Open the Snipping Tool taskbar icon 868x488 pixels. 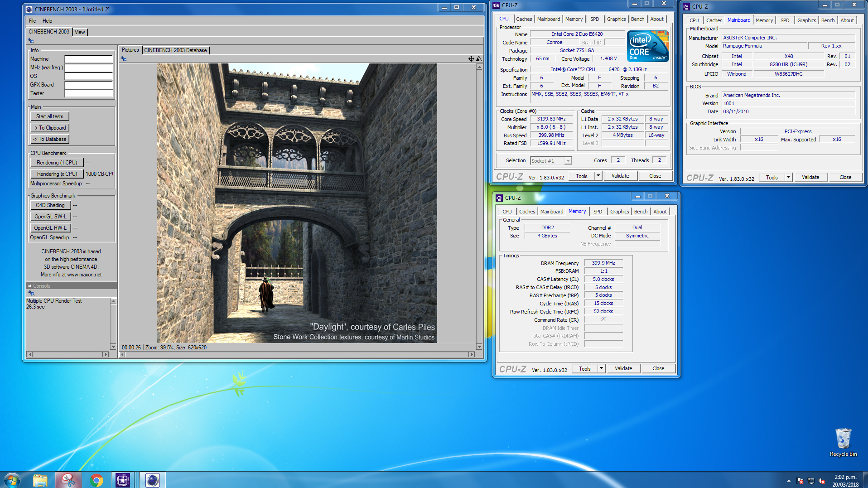[68, 480]
